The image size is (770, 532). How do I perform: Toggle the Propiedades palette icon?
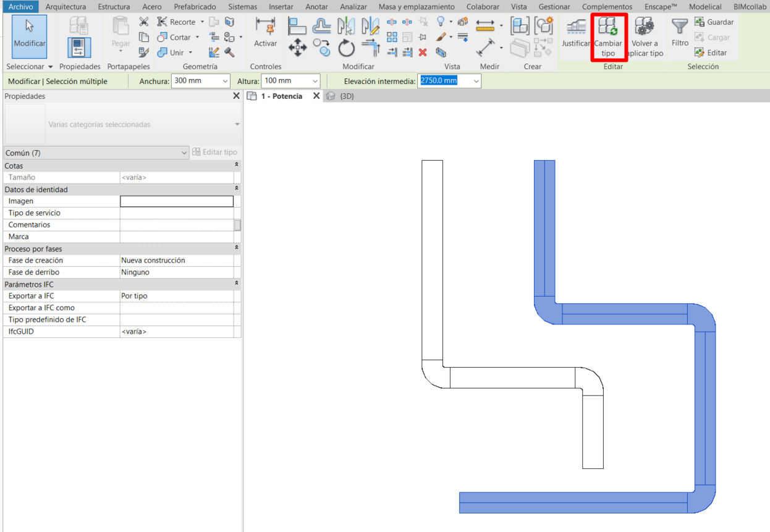[79, 48]
